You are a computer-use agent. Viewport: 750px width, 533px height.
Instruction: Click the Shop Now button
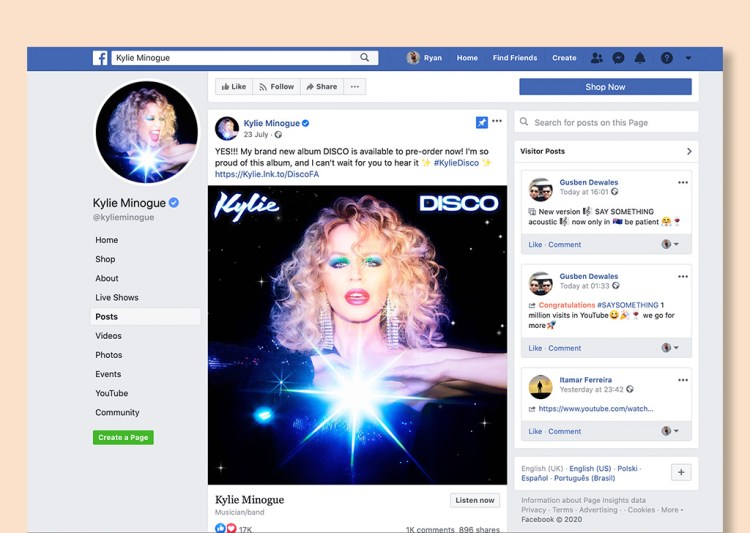pyautogui.click(x=605, y=87)
